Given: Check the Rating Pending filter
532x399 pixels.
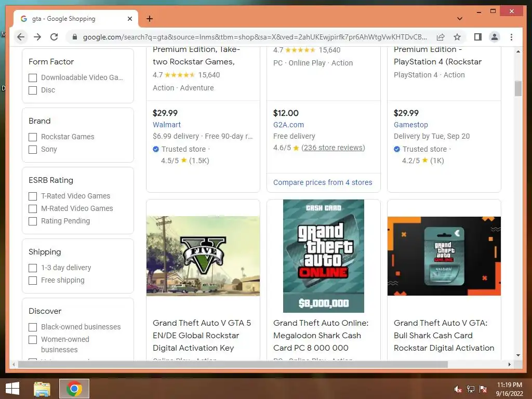Looking at the screenshot, I should (x=33, y=221).
